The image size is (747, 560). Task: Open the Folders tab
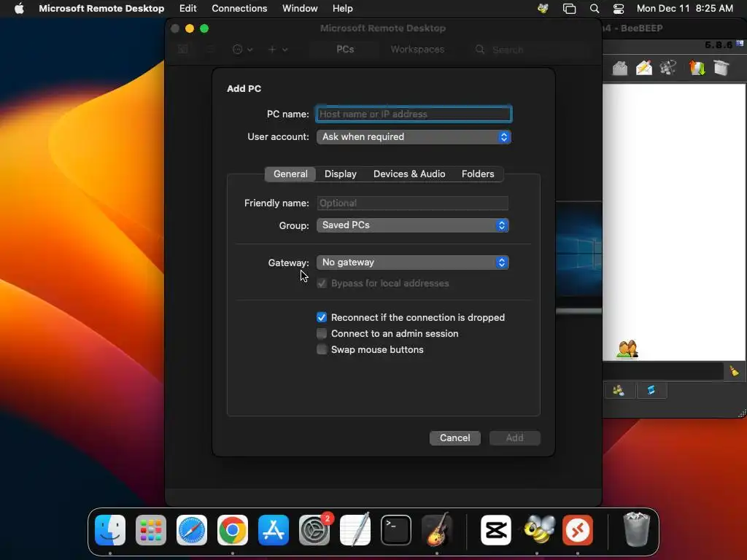pos(478,174)
